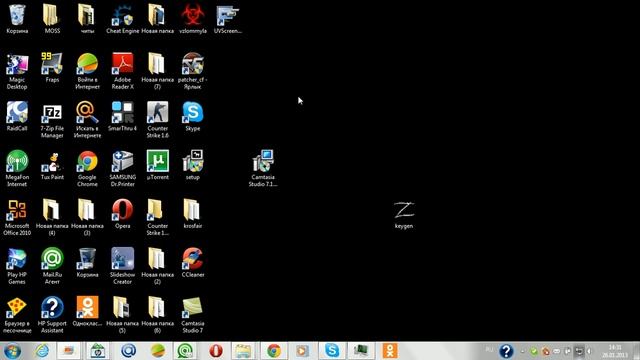
Task: Open the krosfair folder
Action: coord(193,214)
